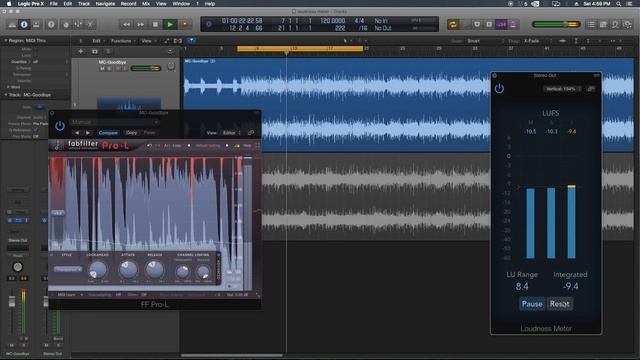This screenshot has height=360, width=640.
Task: Go to next preset arrow in Pro-L header
Action: tap(88, 133)
